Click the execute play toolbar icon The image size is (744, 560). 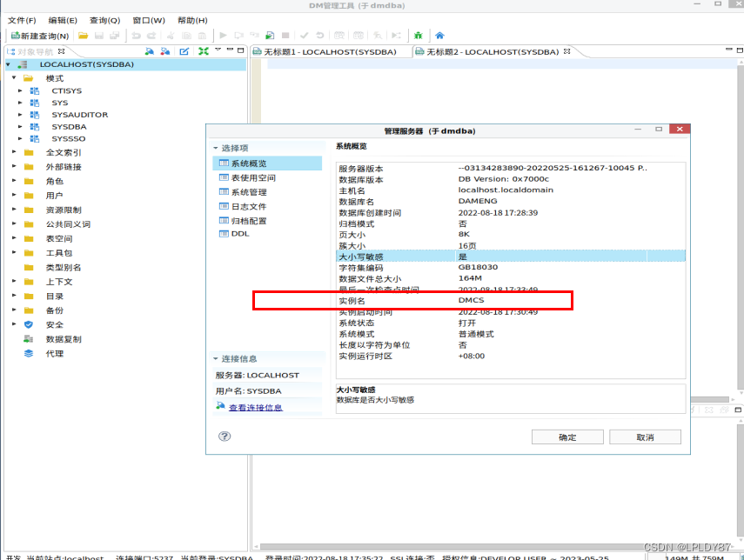pyautogui.click(x=223, y=36)
